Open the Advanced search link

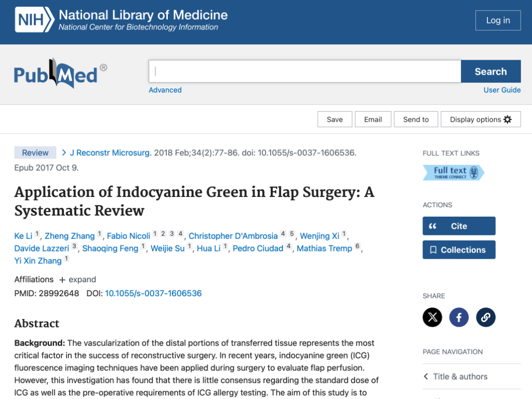click(165, 90)
